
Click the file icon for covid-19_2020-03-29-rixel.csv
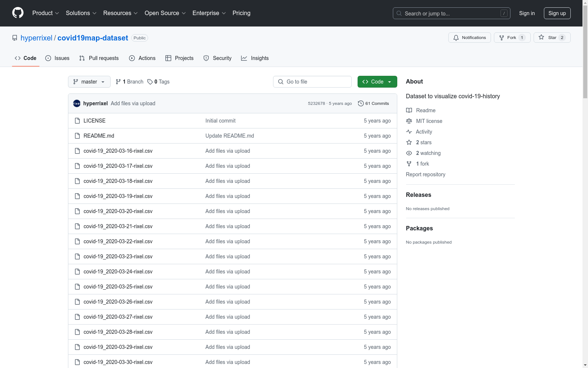(x=77, y=347)
